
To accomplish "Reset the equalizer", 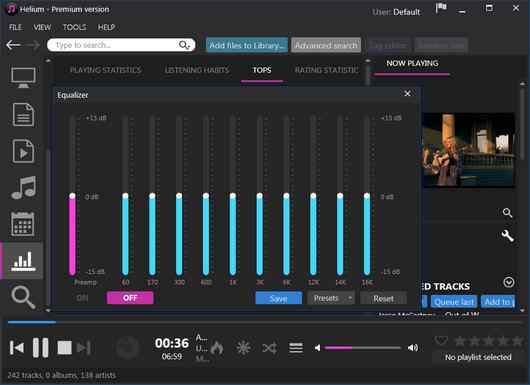I will pyautogui.click(x=383, y=298).
